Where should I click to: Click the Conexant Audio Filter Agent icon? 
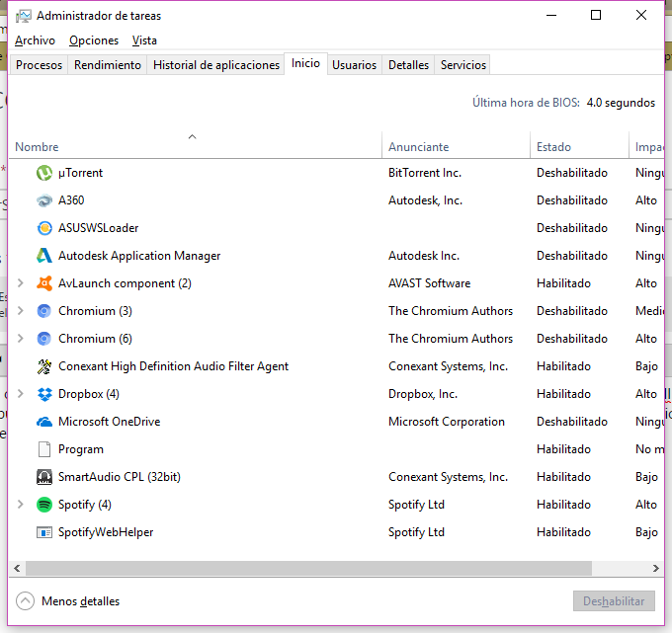point(44,366)
